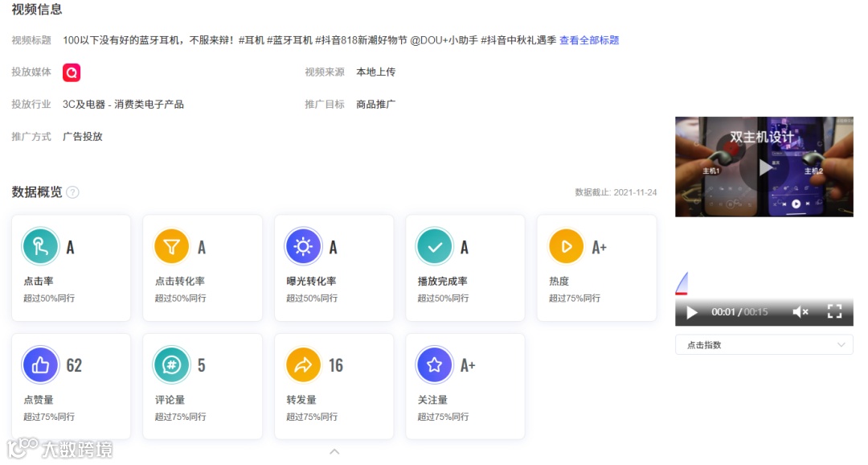Click the 关注量 star icon

tap(435, 364)
